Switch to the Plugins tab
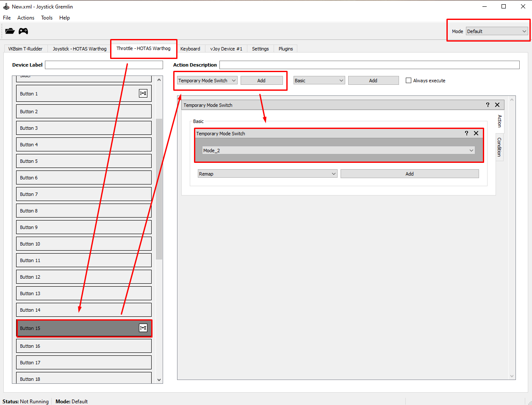This screenshot has height=405, width=532. tap(286, 49)
